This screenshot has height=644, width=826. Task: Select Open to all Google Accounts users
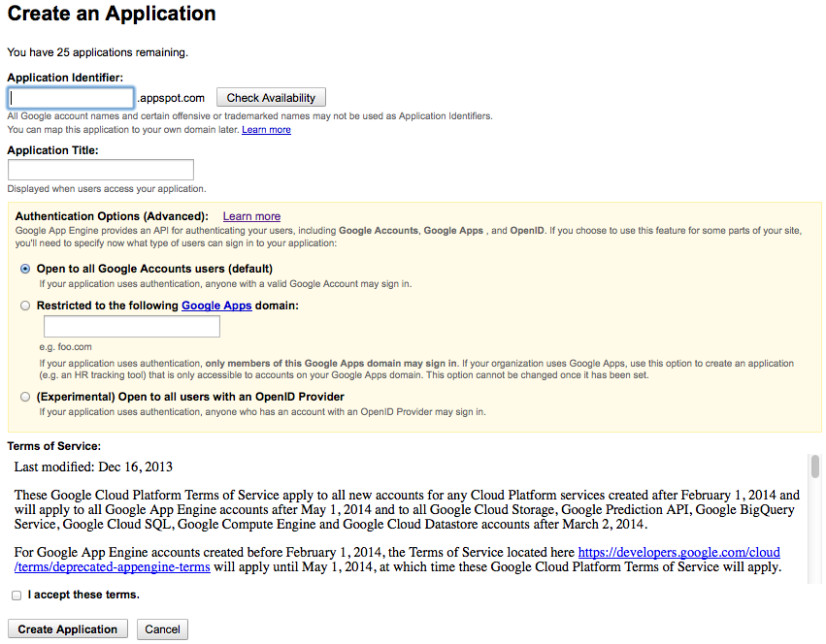coord(25,269)
